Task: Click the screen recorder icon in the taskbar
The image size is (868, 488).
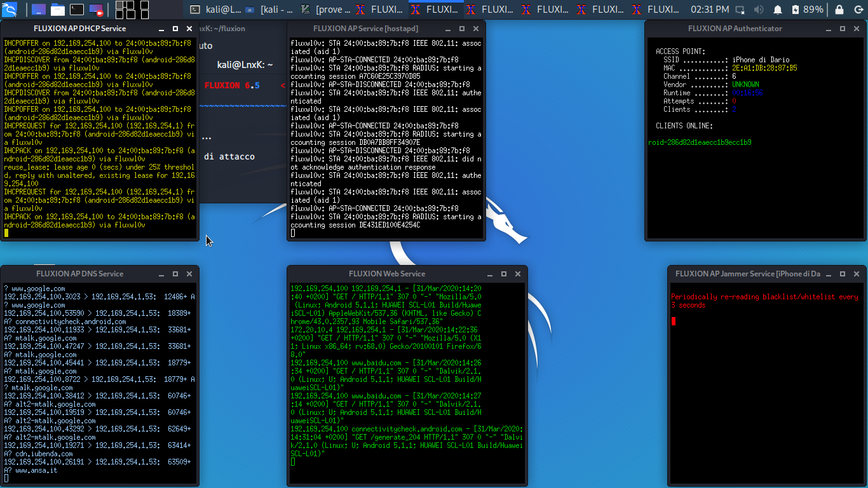Action: point(96,9)
